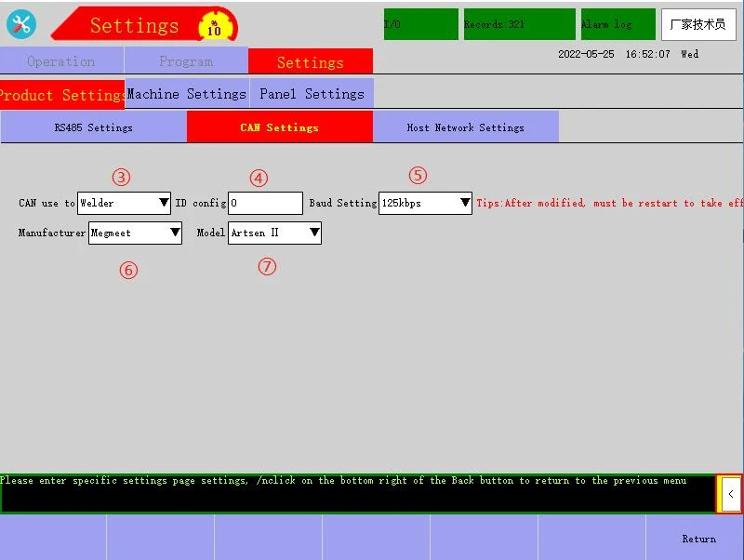This screenshot has width=744, height=560.
Task: Click the 'Manufacturer' label
Action: [52, 233]
